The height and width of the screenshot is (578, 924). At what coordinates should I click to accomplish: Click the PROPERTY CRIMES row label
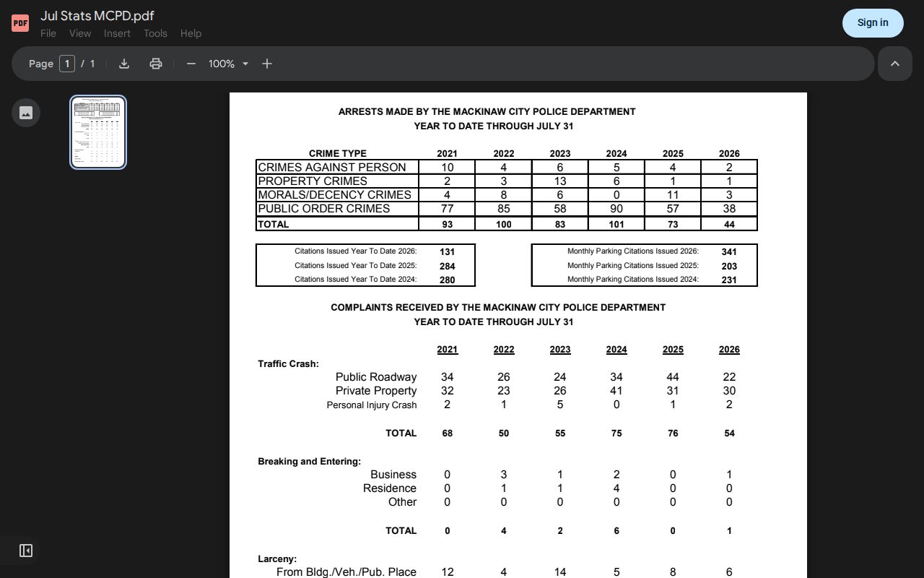(313, 181)
